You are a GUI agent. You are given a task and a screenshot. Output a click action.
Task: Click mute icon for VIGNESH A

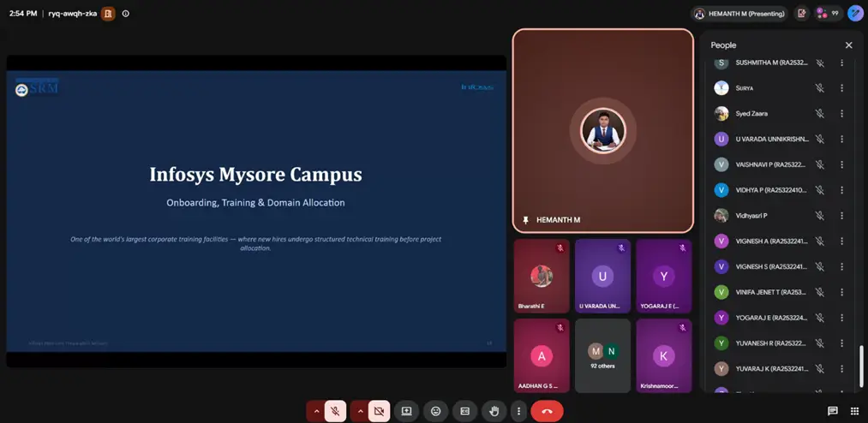pyautogui.click(x=820, y=241)
